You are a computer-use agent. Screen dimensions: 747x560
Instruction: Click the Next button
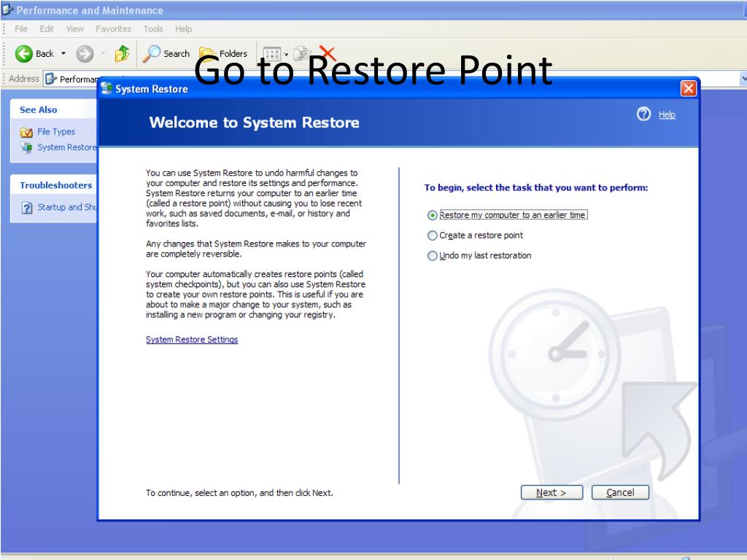[x=551, y=492]
